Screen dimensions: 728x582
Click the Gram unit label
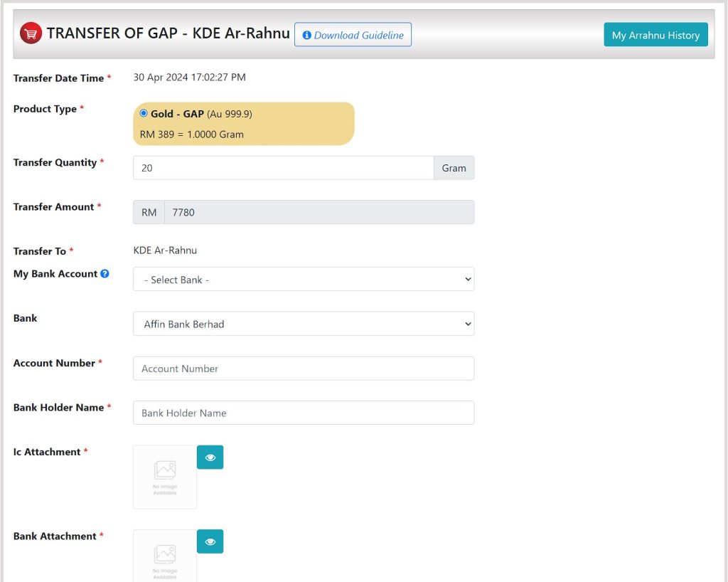tap(454, 168)
